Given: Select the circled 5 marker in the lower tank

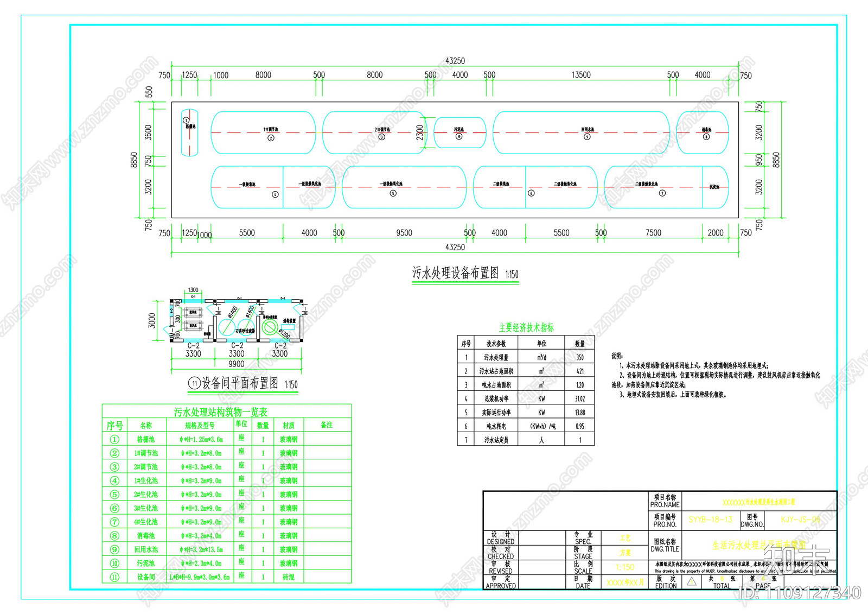Looking at the screenshot, I should pos(393,193).
